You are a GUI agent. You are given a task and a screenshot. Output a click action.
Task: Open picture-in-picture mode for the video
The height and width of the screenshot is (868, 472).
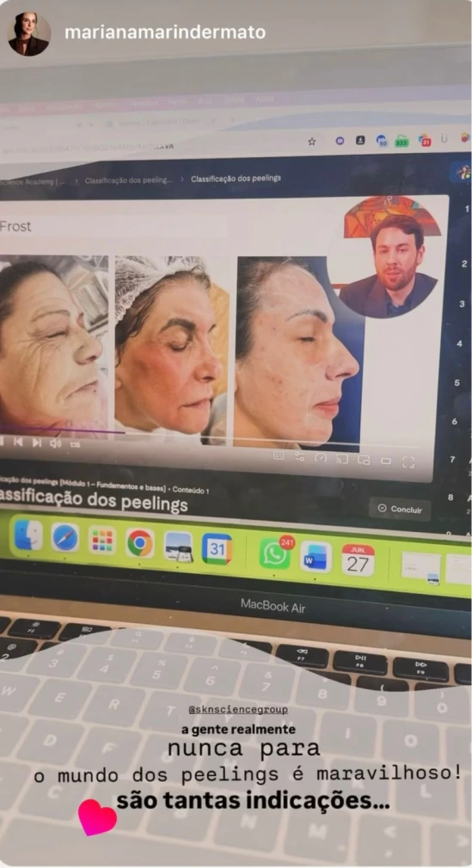pos(364,460)
